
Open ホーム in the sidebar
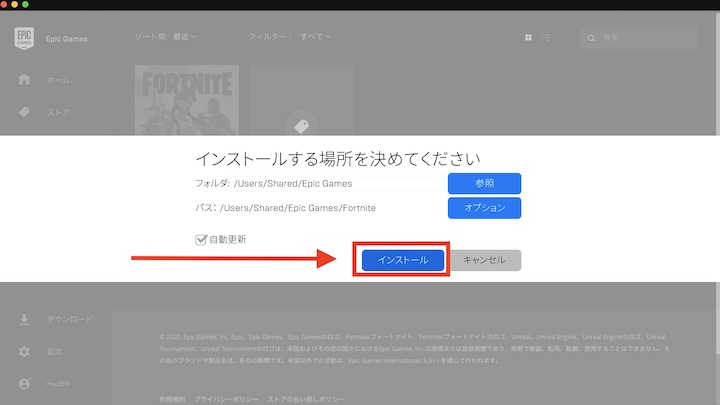point(58,80)
